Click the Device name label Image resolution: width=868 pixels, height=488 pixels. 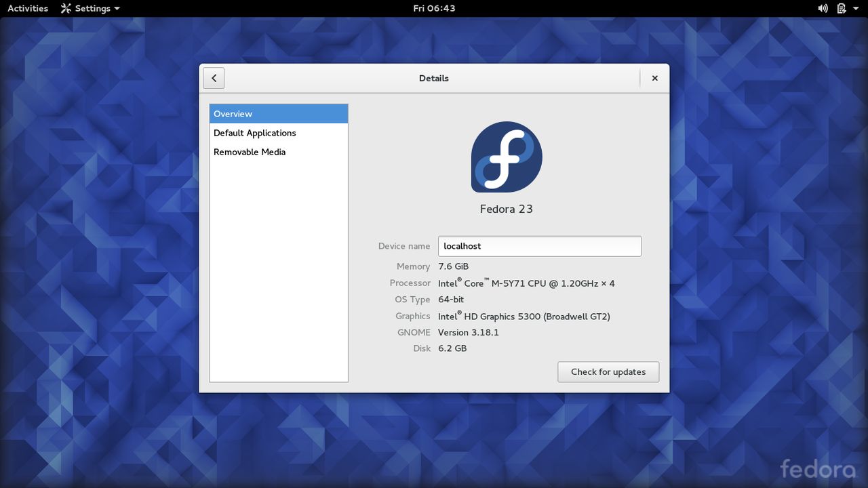pos(404,246)
